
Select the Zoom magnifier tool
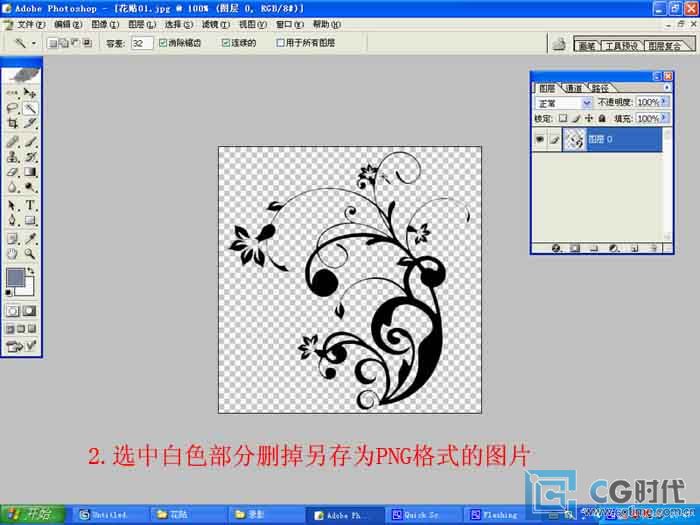point(30,254)
